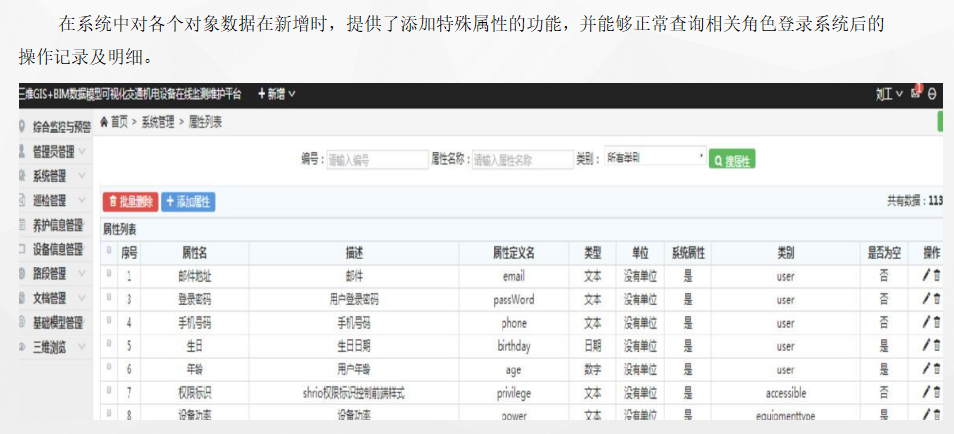Delete the passWord attribute via trash icon
The width and height of the screenshot is (954, 434).
(x=937, y=299)
